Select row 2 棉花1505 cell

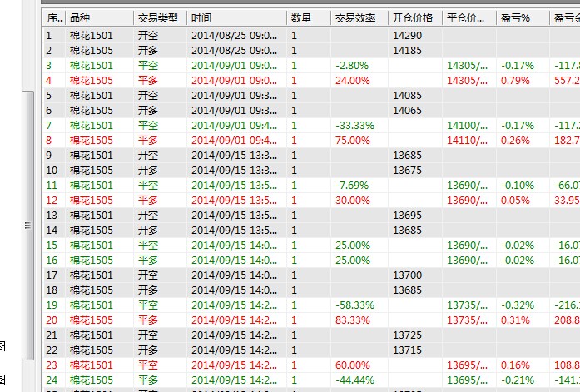pos(92,50)
